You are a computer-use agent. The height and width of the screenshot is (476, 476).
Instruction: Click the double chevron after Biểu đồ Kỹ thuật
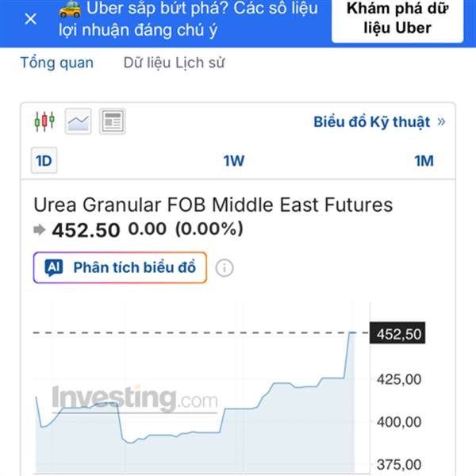(442, 122)
